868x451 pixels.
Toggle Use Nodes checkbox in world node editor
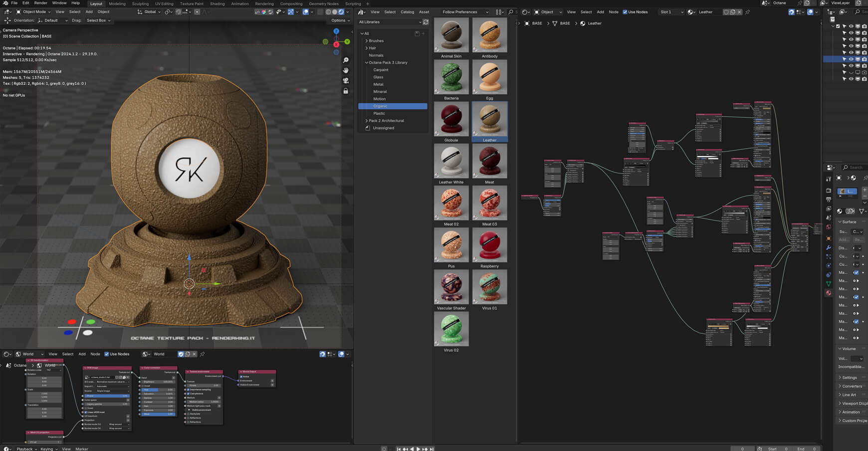pos(106,354)
